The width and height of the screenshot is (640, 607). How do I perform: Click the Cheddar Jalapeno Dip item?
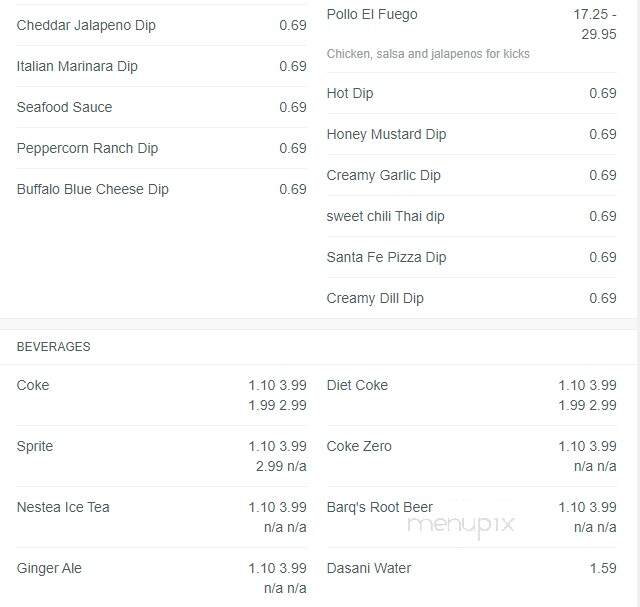tap(86, 25)
